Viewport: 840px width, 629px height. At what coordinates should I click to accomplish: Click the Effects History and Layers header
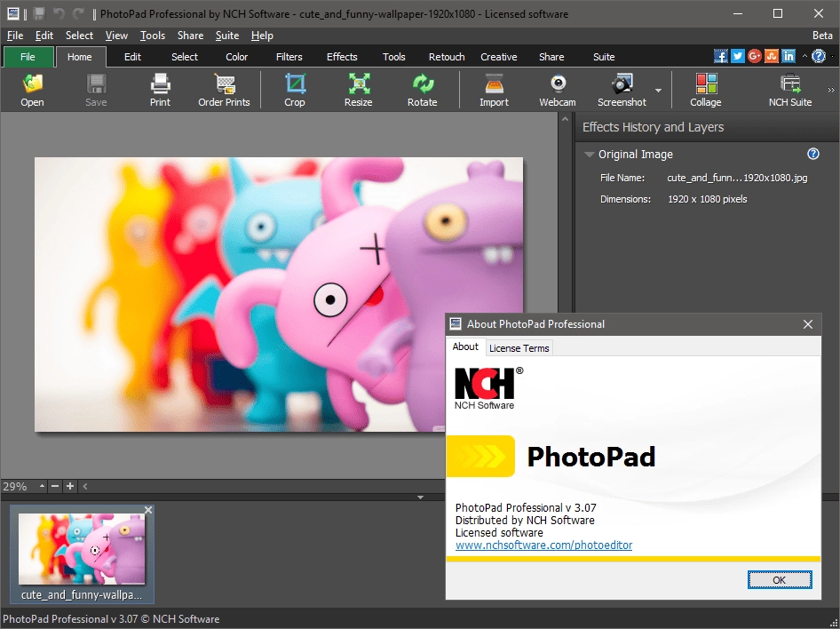[653, 127]
